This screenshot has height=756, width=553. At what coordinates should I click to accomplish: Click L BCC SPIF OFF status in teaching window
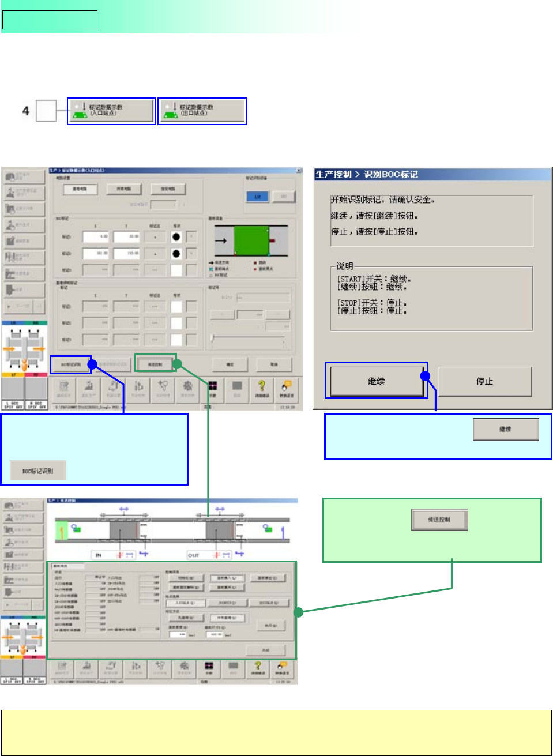[x=13, y=405]
